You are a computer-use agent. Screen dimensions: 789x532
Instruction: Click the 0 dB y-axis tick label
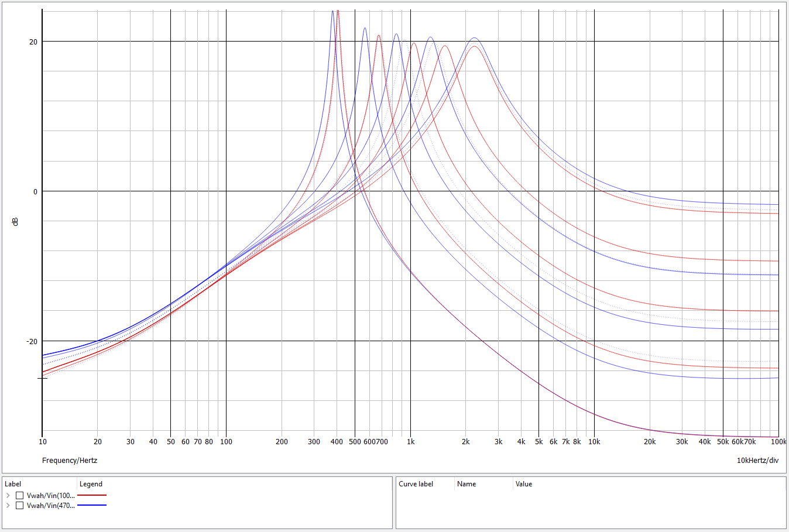click(x=35, y=192)
